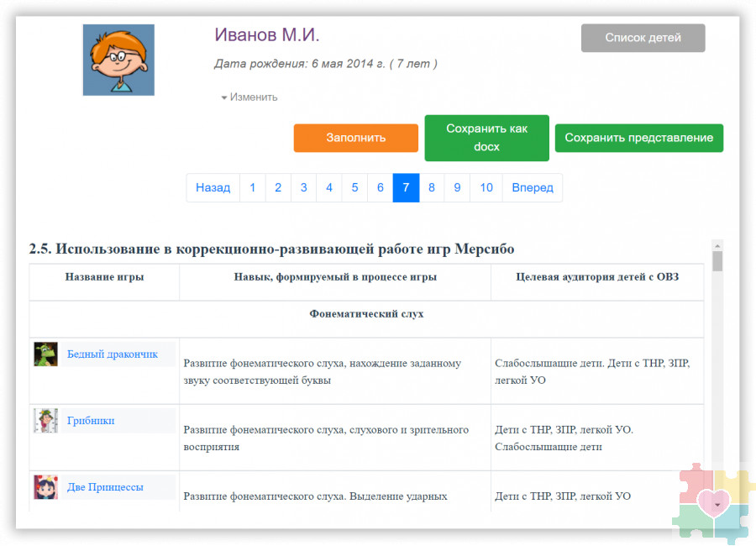Go to page 1

[x=253, y=187]
